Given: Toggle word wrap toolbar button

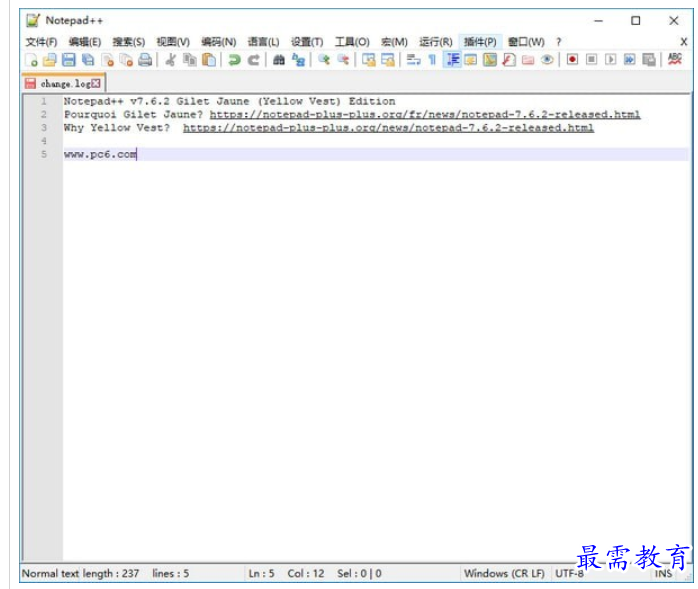Looking at the screenshot, I should [413, 60].
